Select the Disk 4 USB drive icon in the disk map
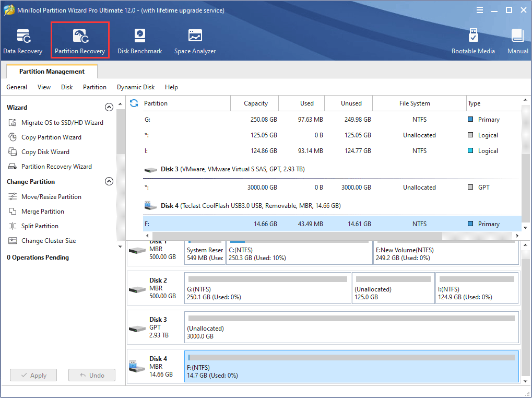 (x=137, y=367)
